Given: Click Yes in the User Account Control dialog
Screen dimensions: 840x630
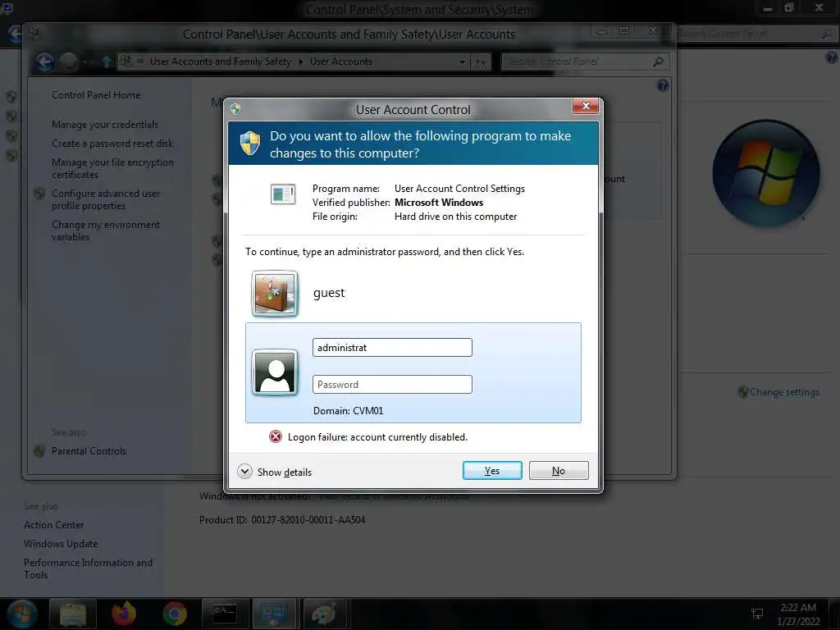Looking at the screenshot, I should (492, 470).
